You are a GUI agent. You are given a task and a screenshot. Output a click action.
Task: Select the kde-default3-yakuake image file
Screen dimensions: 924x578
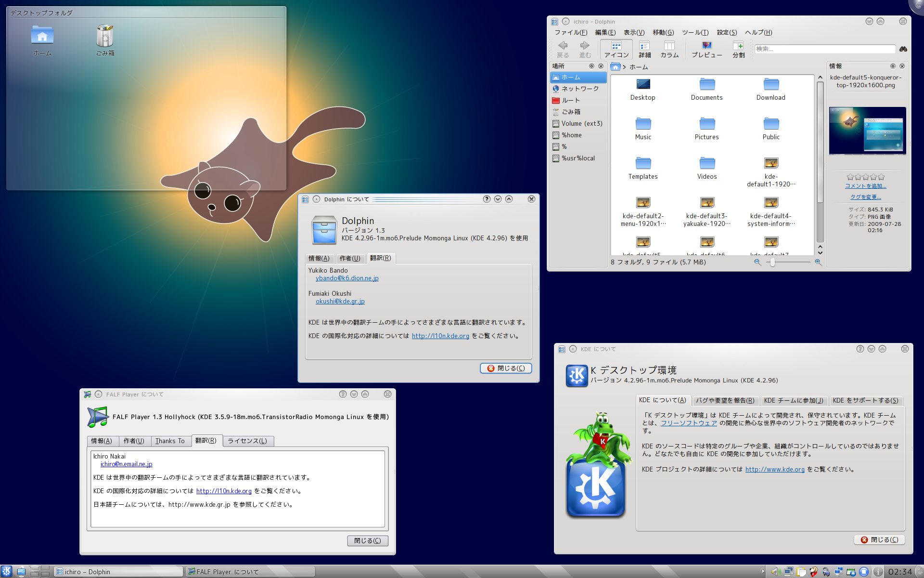pyautogui.click(x=707, y=211)
